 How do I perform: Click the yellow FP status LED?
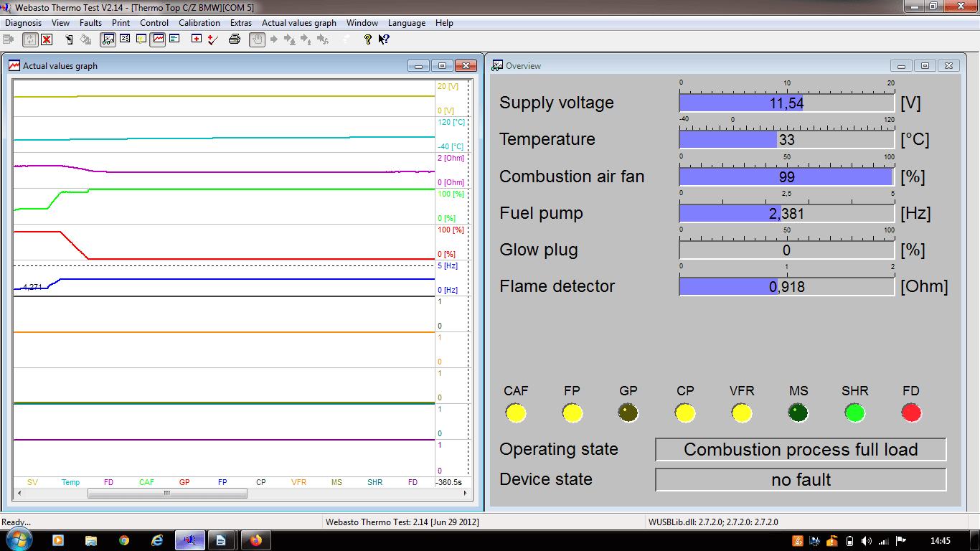pyautogui.click(x=573, y=413)
